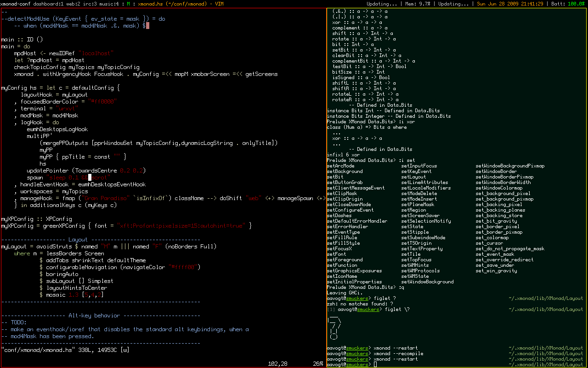Click the "where m = lessBorders Screen" line
588x368 pixels.
(59, 253)
